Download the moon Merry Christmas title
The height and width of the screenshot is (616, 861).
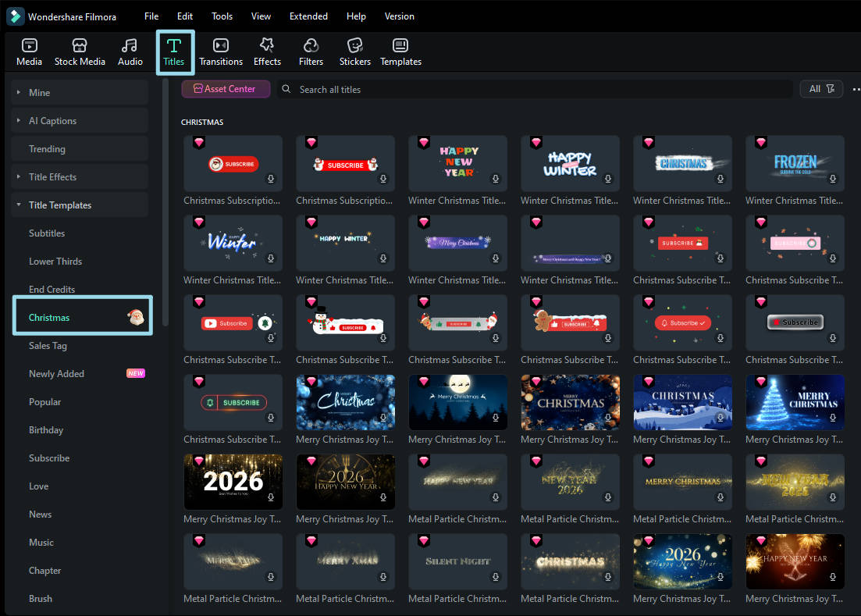496,417
